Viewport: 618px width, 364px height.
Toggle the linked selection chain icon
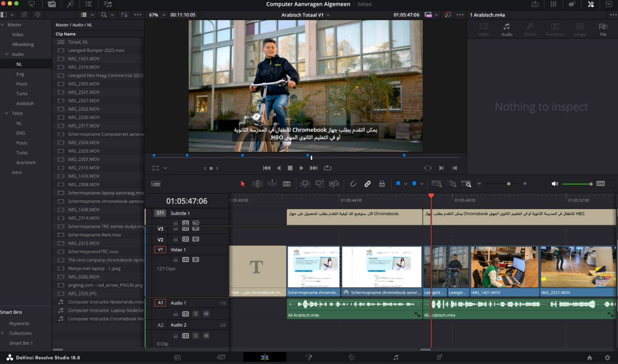pos(368,184)
